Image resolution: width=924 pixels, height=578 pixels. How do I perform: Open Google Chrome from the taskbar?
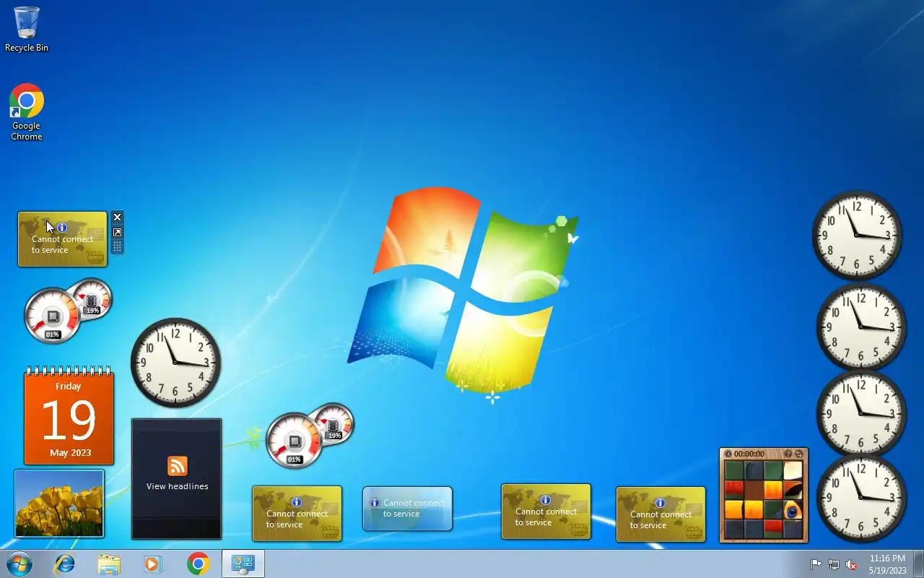click(x=198, y=564)
